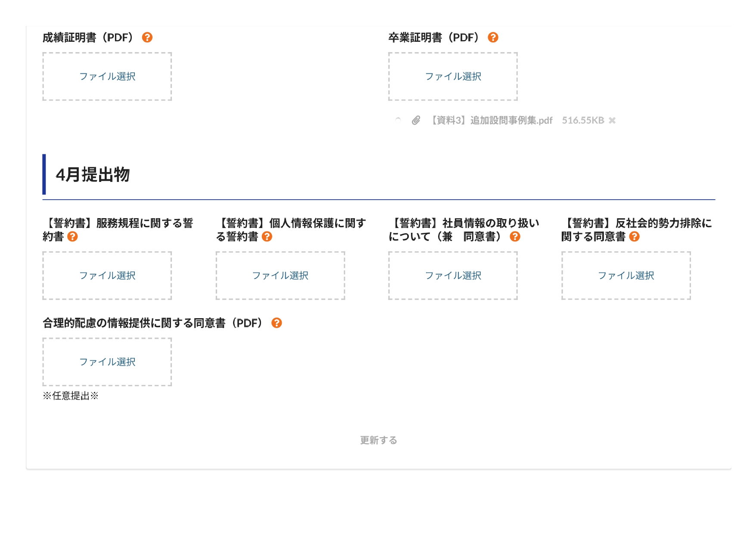Pick file for 合理的配慮の情報提供に関する同意書
The height and width of the screenshot is (535, 756).
click(x=107, y=362)
